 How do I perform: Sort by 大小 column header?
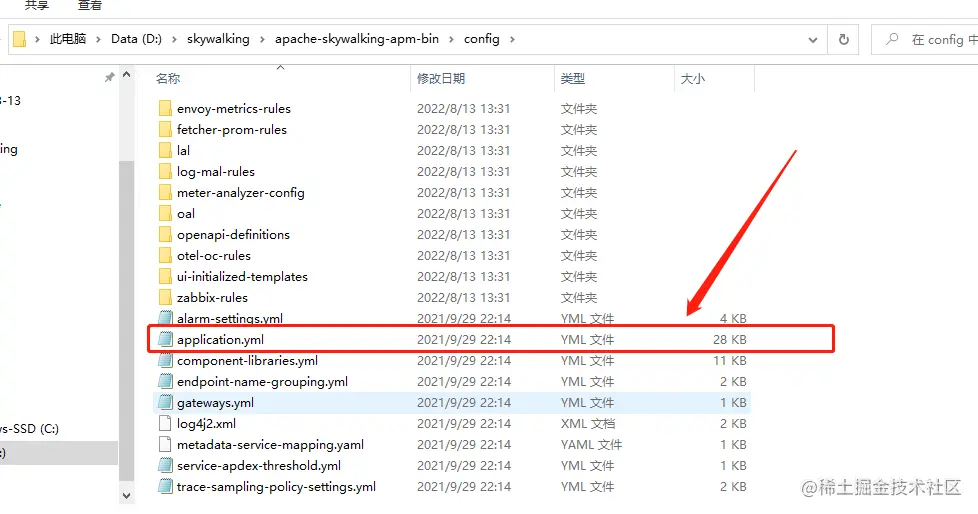click(692, 79)
